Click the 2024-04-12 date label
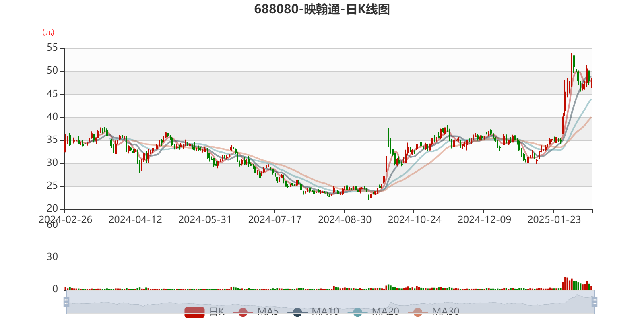 click(135, 220)
